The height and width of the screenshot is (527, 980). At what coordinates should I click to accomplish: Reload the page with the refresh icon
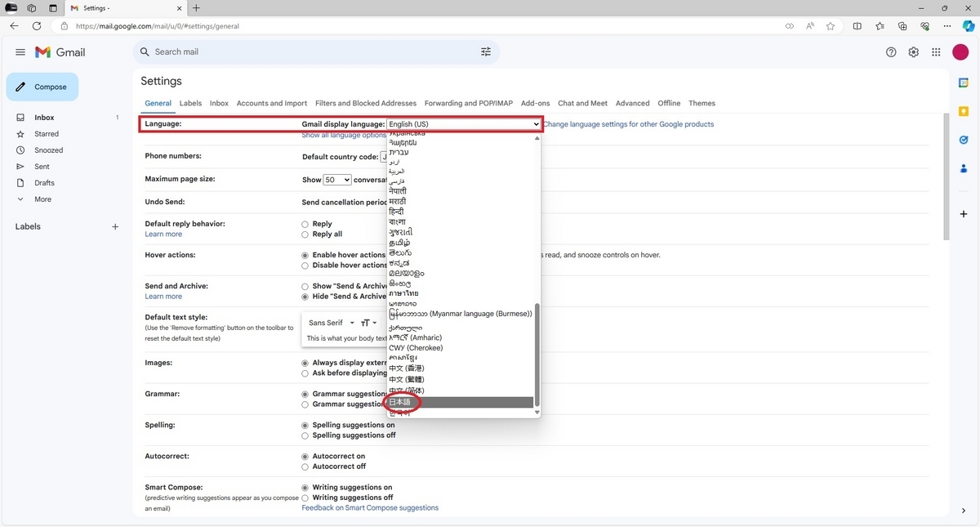coord(37,26)
